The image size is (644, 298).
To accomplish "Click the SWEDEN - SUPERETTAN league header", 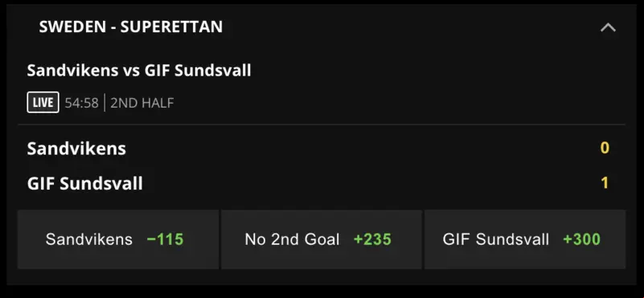I will pyautogui.click(x=130, y=27).
